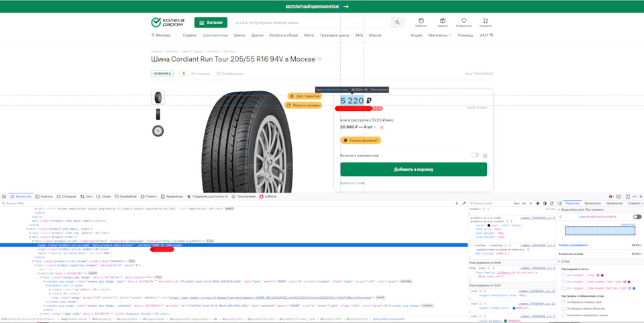Click the info icon beside Включить шиномонтаж
Image resolution: width=644 pixels, height=323 pixels.
tap(485, 156)
